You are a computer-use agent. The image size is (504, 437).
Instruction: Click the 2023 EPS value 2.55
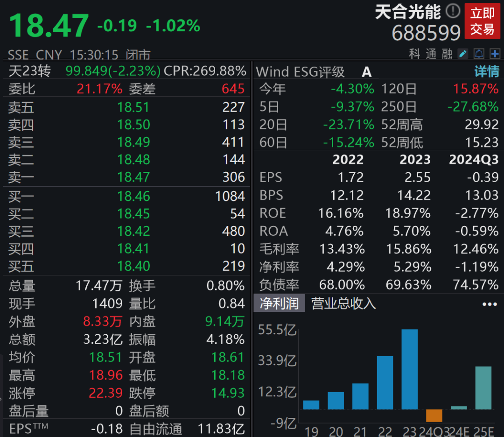[x=418, y=177]
